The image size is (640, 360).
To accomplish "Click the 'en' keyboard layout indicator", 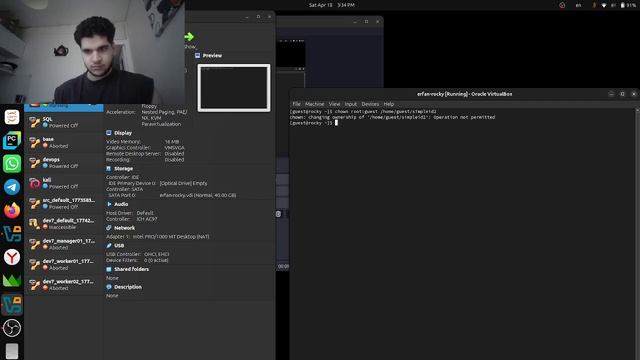I will point(578,5).
